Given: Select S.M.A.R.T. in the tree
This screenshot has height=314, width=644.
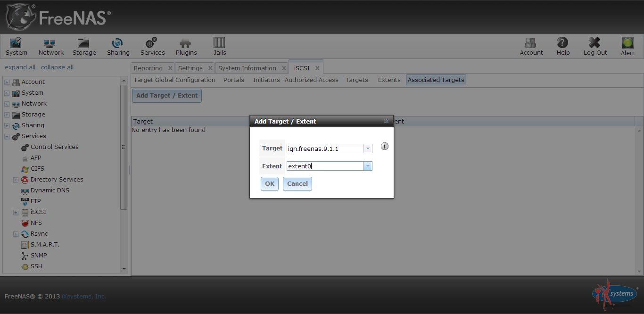Looking at the screenshot, I should coord(45,245).
